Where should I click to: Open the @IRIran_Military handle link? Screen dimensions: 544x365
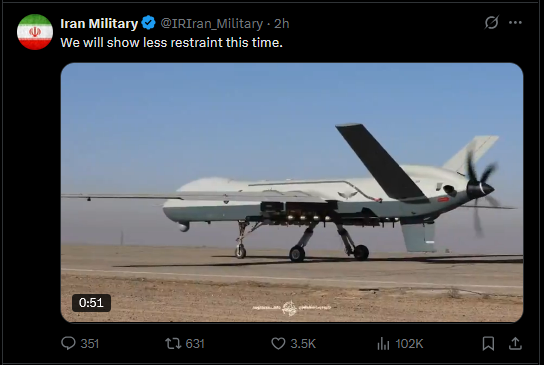pyautogui.click(x=212, y=24)
